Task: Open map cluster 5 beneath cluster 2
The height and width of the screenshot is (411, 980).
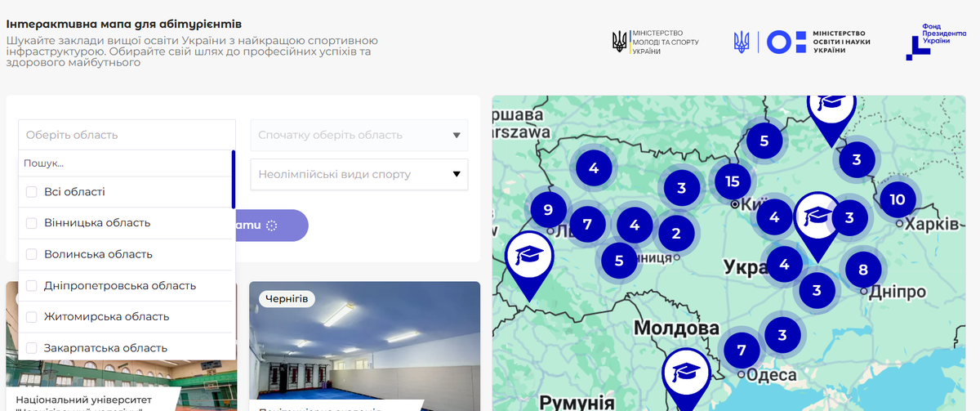Action: tap(619, 261)
